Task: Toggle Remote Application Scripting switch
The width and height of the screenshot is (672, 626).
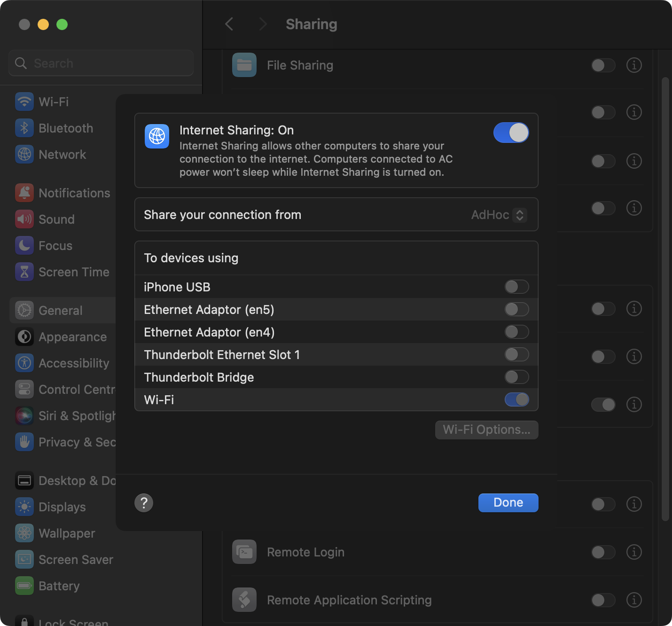Action: [x=603, y=600]
